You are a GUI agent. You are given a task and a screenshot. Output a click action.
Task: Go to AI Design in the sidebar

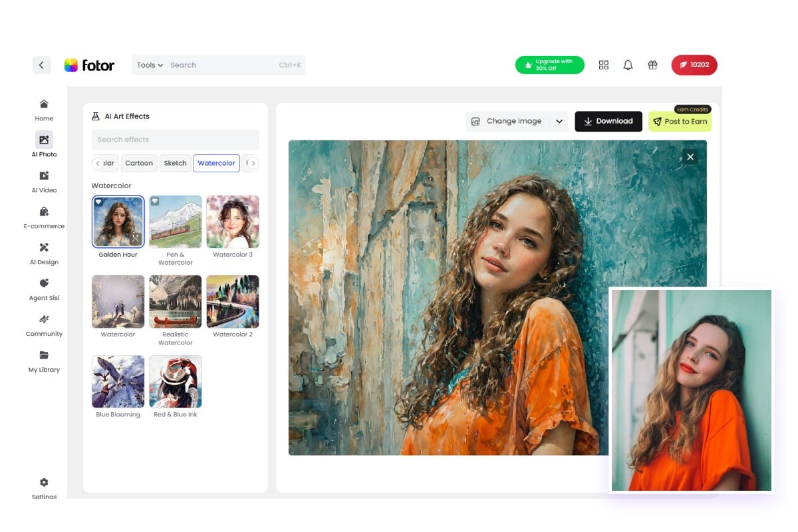[x=43, y=251]
